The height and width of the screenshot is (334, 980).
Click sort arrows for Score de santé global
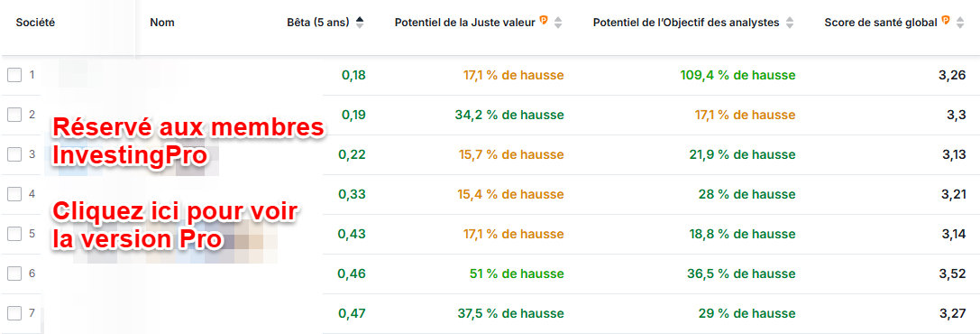(959, 23)
